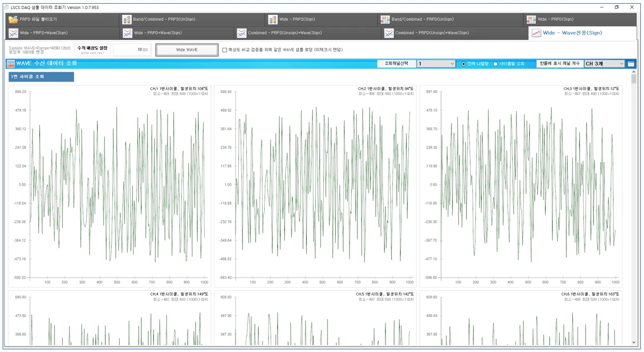The height and width of the screenshot is (352, 644).
Task: Click the folder icon on PRPD 파일 불러오기 tab
Action: [x=13, y=20]
